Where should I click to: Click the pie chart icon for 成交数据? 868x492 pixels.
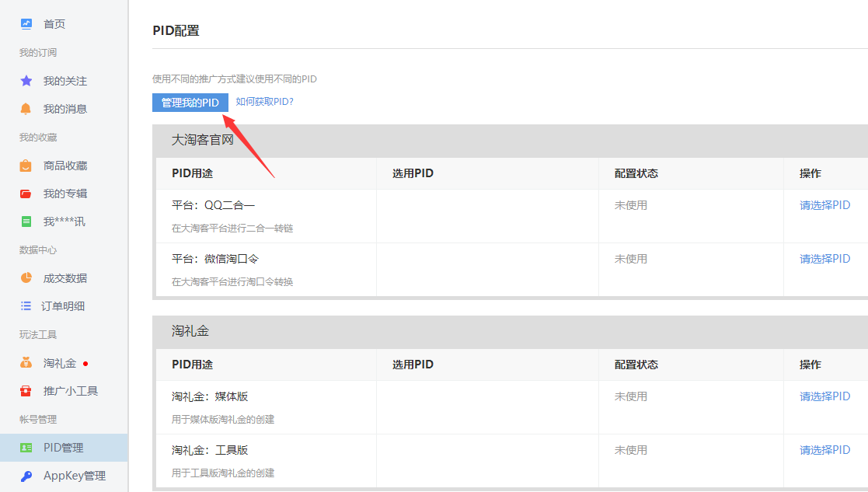[x=26, y=278]
